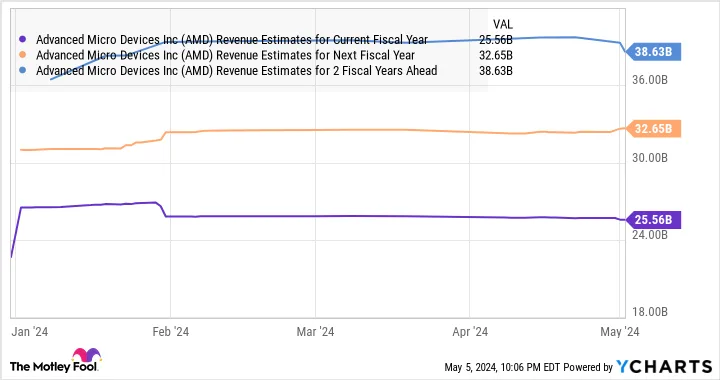Image resolution: width=720 pixels, height=380 pixels.
Task: Click the May '24 axis label
Action: coord(620,331)
